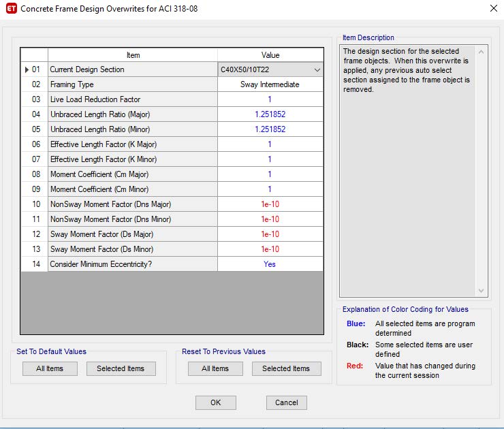Click row header number 14
Screen dimensions: 504x429
[x=34, y=264]
